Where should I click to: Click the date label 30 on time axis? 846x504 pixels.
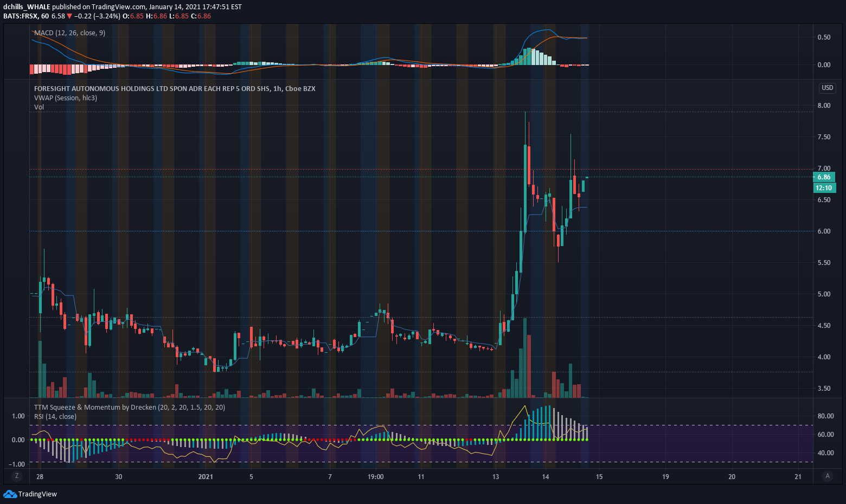tap(119, 477)
